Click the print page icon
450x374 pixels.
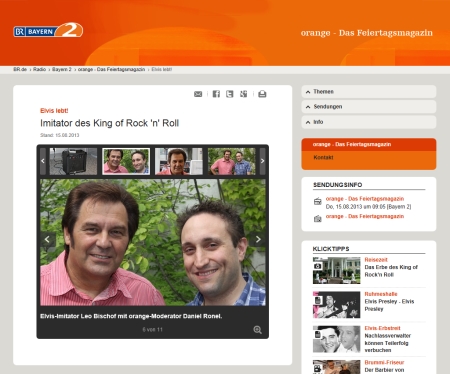tap(262, 94)
